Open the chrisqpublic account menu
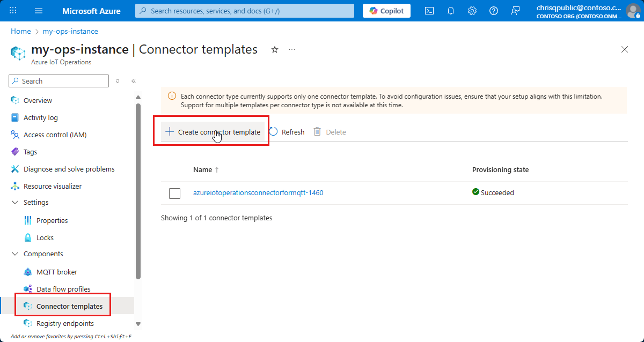644x342 pixels. click(x=589, y=11)
